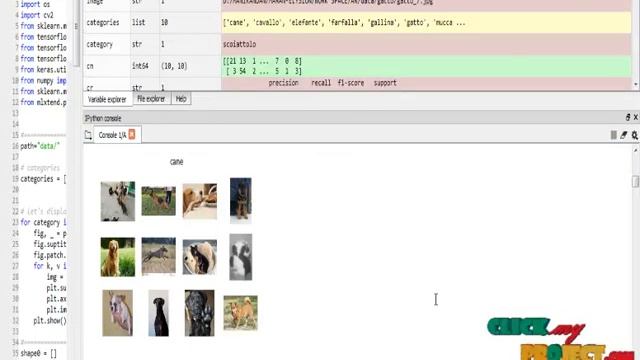The image size is (640, 360).
Task: Click the int64 type cell
Action: pyautogui.click(x=140, y=66)
